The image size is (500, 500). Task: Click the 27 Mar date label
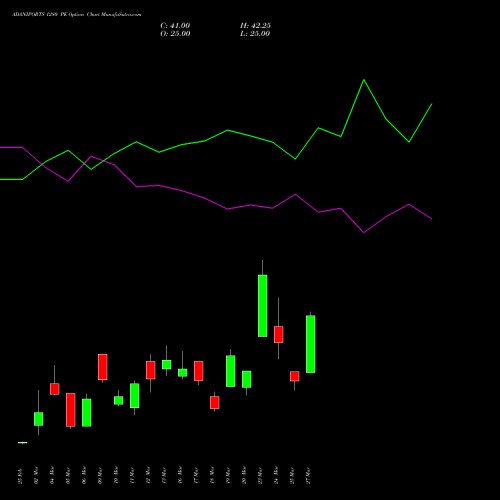tap(308, 475)
